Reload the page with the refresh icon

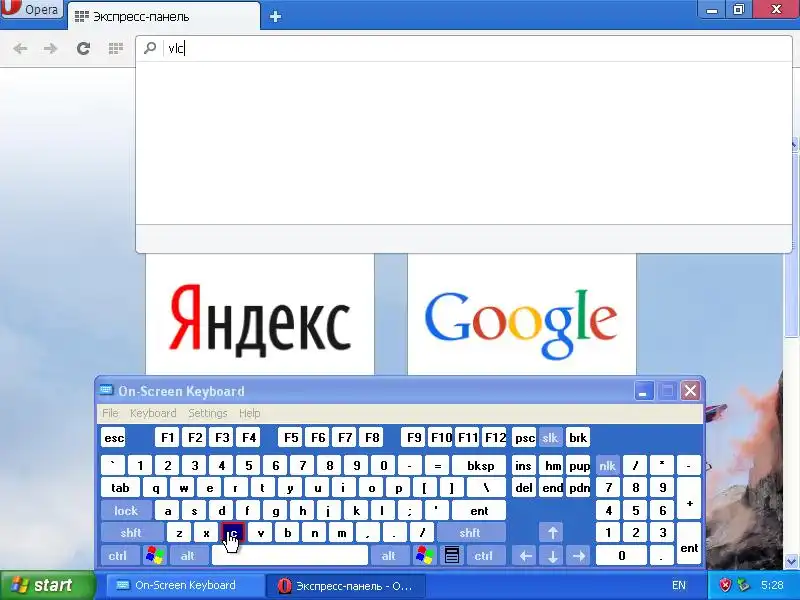click(83, 48)
